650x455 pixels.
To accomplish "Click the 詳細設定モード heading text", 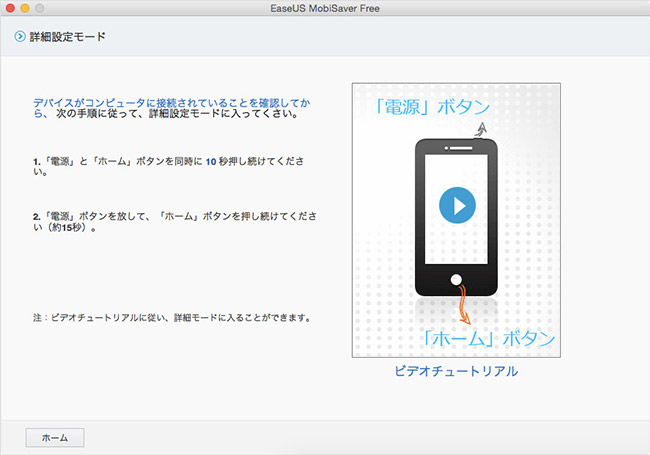I will 68,36.
